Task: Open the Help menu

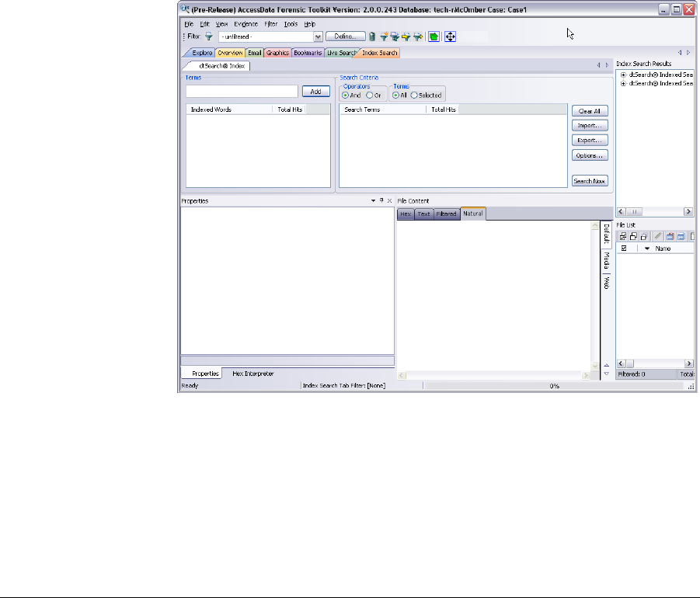Action: tap(309, 24)
